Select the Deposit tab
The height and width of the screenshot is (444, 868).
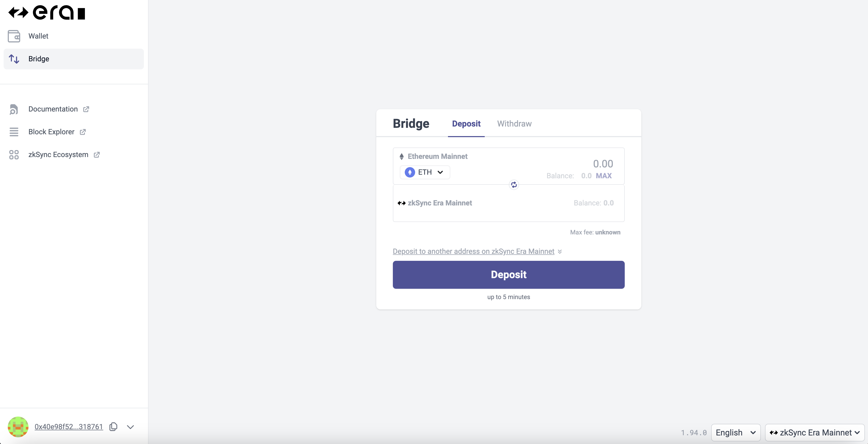[x=466, y=124]
